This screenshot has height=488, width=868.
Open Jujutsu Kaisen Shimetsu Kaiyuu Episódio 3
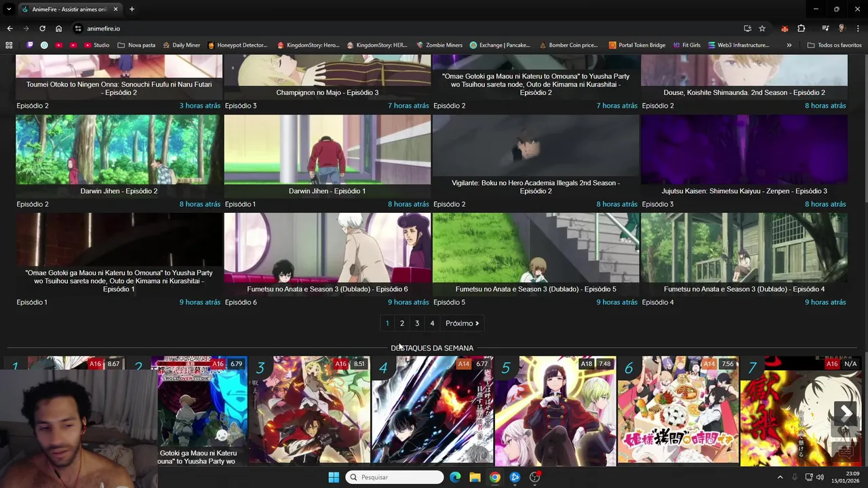(744, 156)
